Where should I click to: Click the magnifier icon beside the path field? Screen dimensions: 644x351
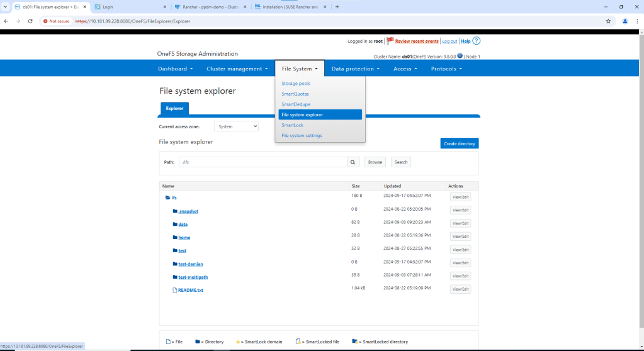(x=353, y=162)
